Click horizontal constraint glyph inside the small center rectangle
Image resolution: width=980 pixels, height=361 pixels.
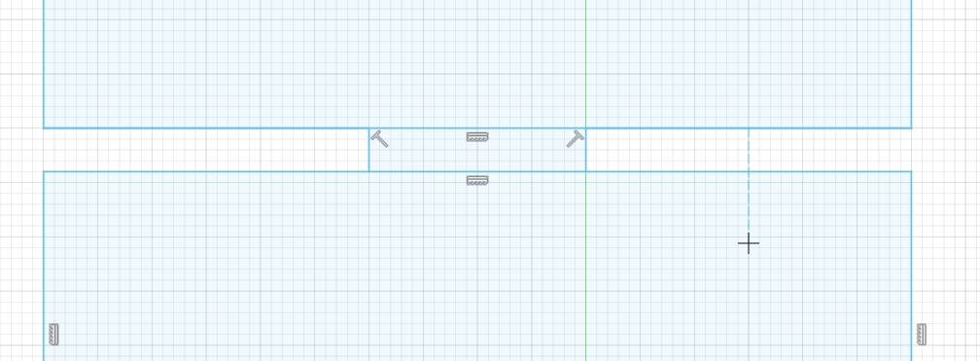click(477, 137)
